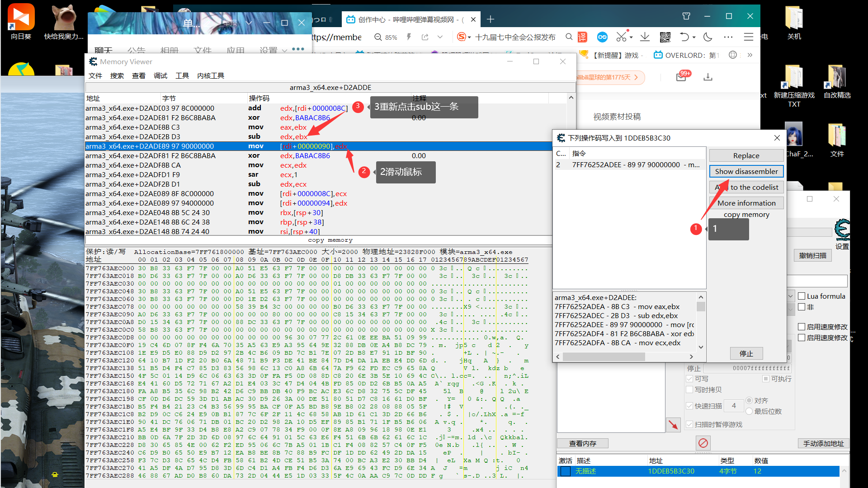Click the More information button
This screenshot has height=488, width=868.
pos(746,203)
